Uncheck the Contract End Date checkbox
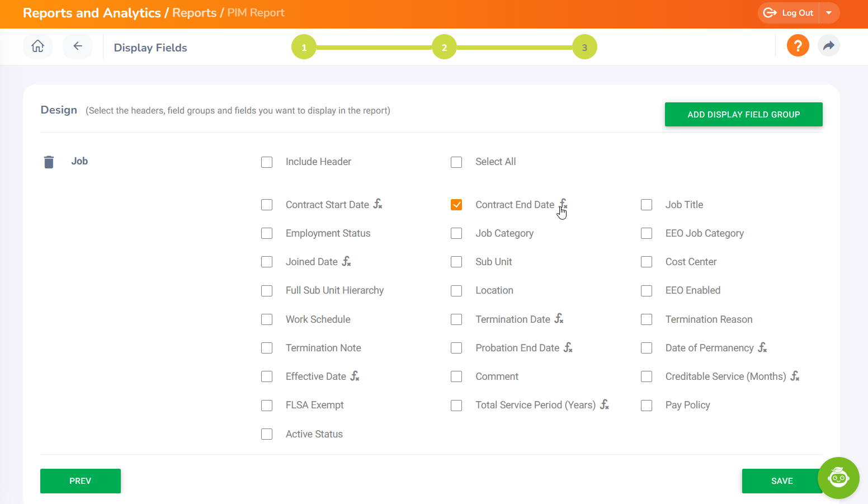 click(456, 205)
